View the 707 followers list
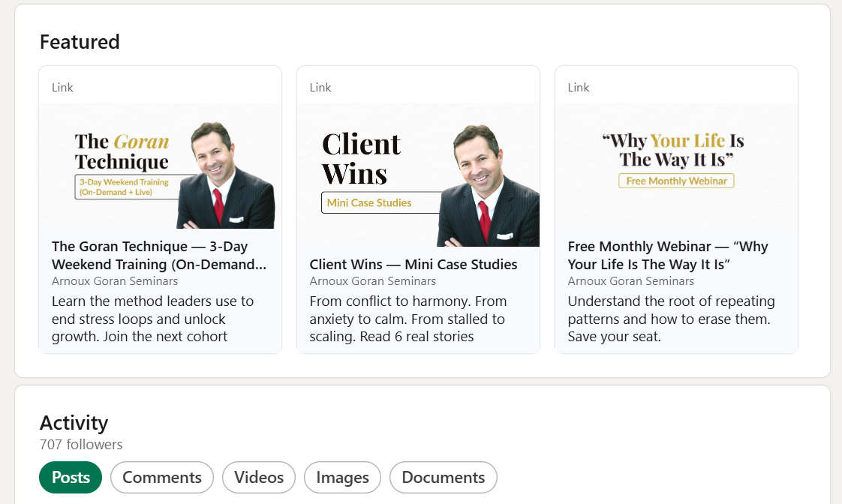The width and height of the screenshot is (842, 504). (x=81, y=445)
